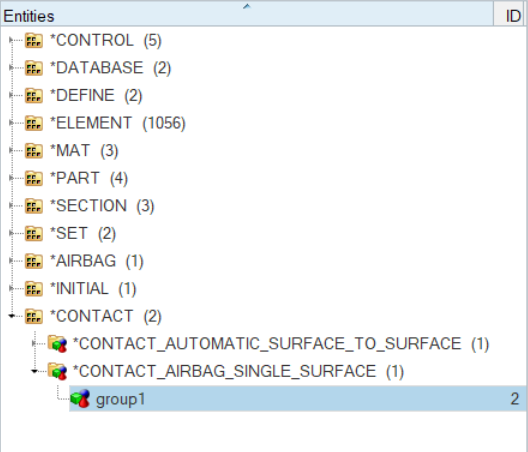Expand the *PART tree node

click(x=11, y=178)
